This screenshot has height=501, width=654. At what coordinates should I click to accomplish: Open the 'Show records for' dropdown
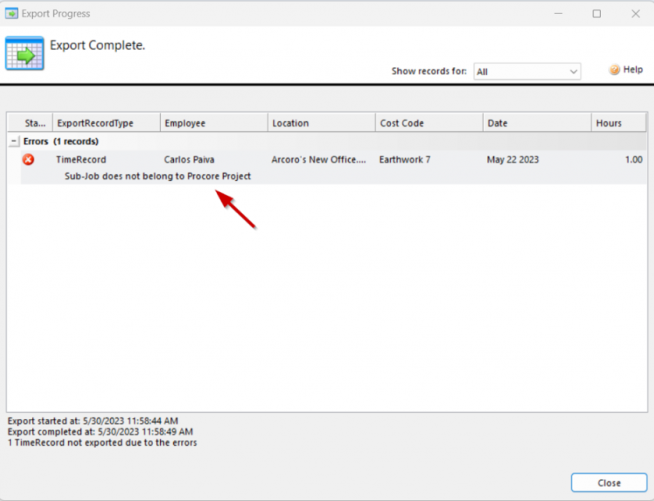tap(526, 72)
